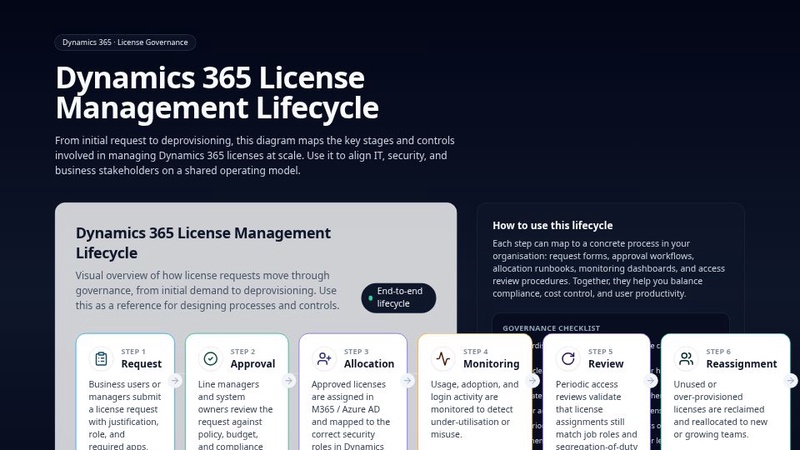Click the arrow after the Request card
This screenshot has width=800, height=450.
(175, 381)
